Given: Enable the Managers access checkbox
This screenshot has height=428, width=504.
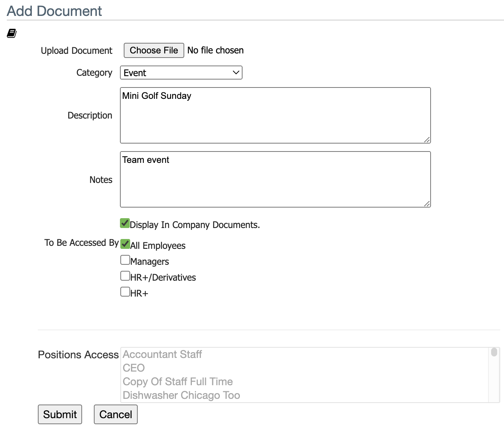Looking at the screenshot, I should [x=125, y=260].
